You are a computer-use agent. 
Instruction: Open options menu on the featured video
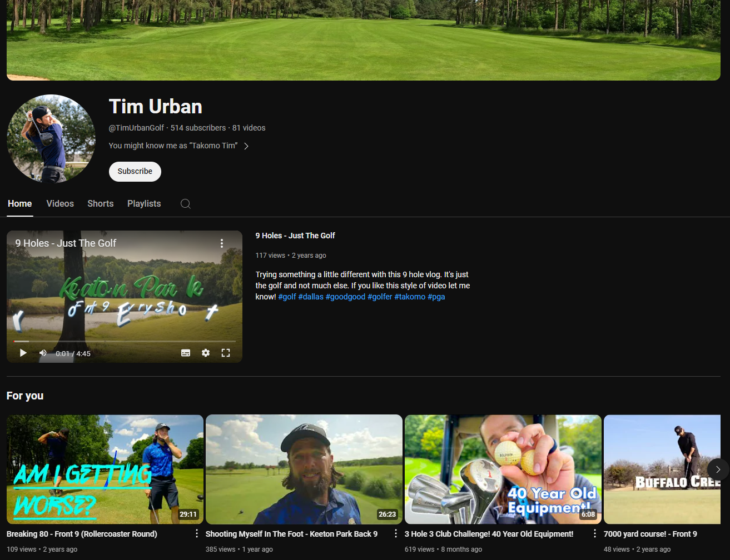pos(222,243)
